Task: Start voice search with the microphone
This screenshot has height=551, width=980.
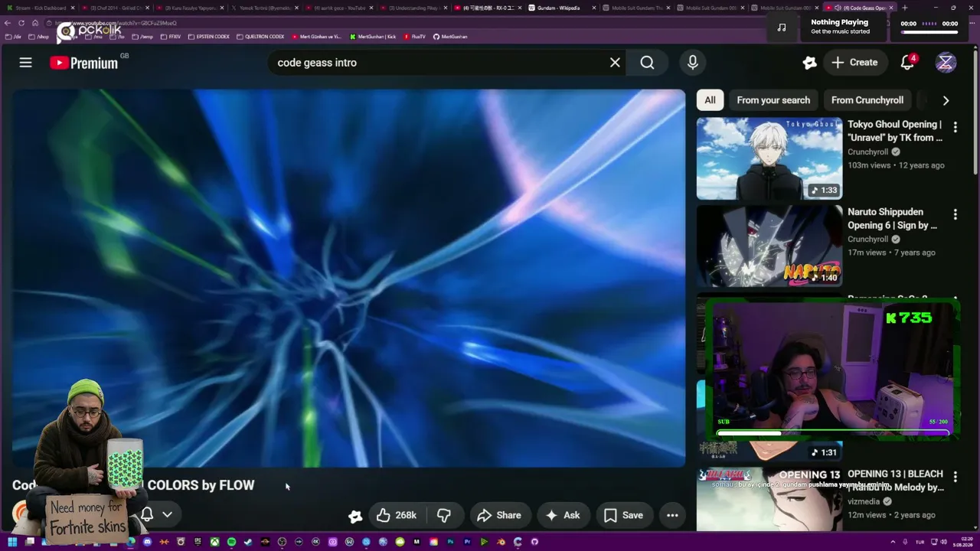Action: [693, 63]
